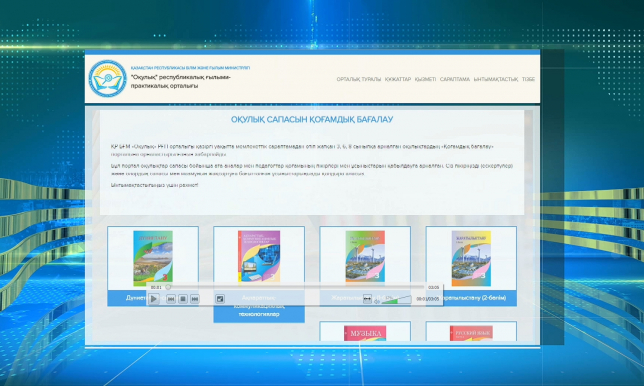Adjust the green volume slider

[x=396, y=300]
